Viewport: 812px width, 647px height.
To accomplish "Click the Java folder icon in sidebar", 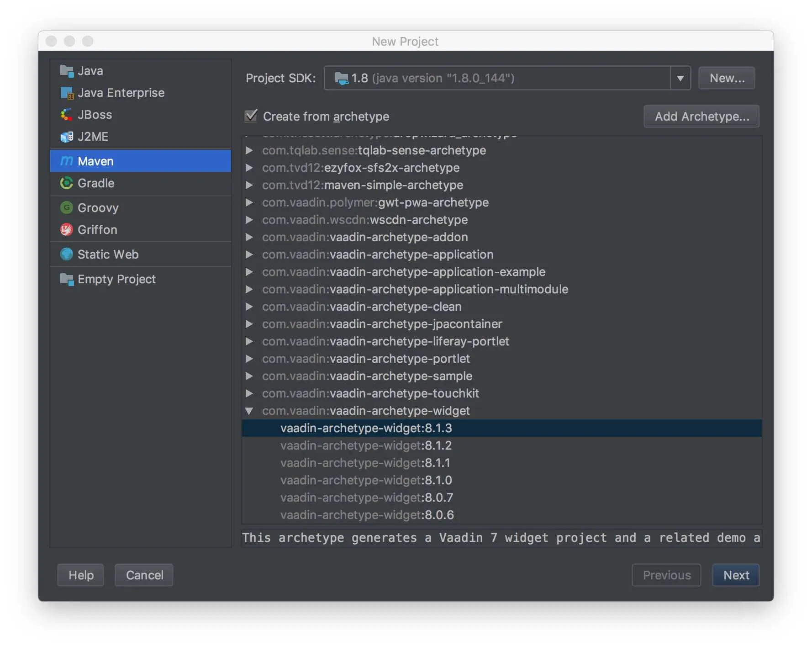I will pyautogui.click(x=67, y=71).
